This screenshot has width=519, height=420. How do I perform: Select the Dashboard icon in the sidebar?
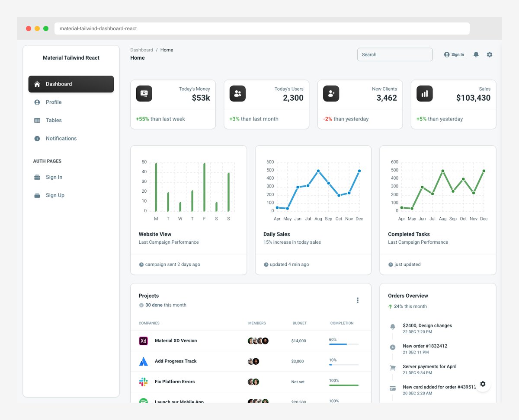(37, 84)
